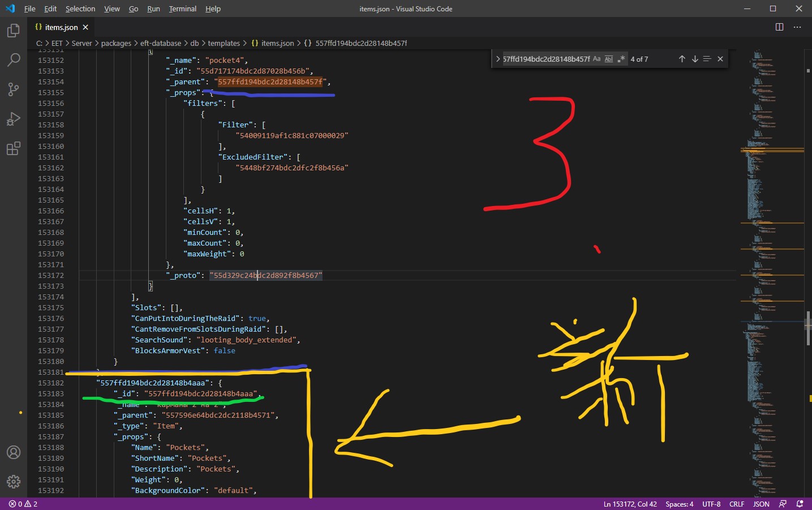Open the editor More Actions menu

pos(797,27)
